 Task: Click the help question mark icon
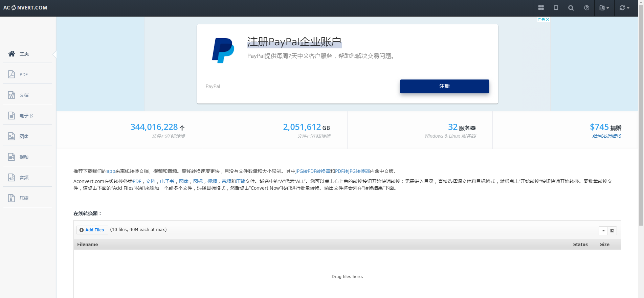coord(586,8)
